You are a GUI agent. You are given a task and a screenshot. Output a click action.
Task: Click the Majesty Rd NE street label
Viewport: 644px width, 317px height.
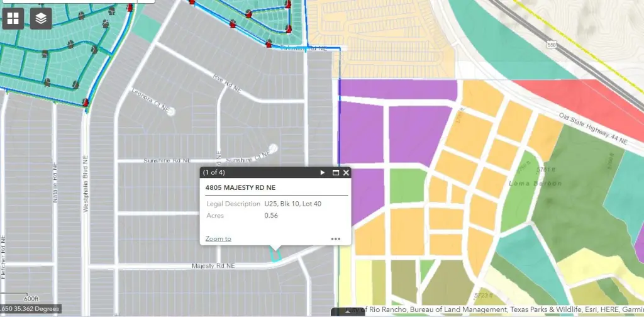tap(213, 267)
